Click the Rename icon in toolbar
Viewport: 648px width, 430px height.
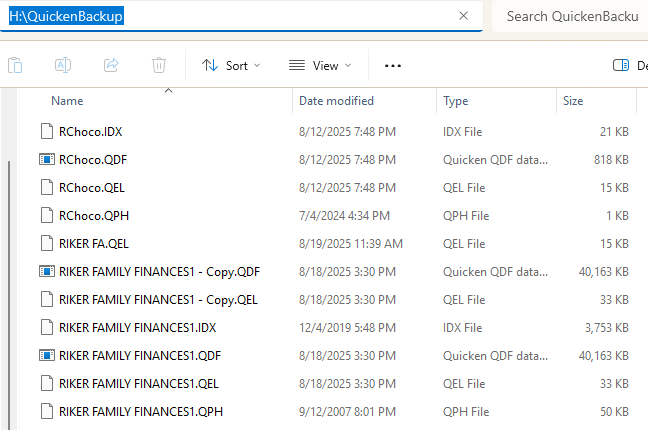coord(63,65)
